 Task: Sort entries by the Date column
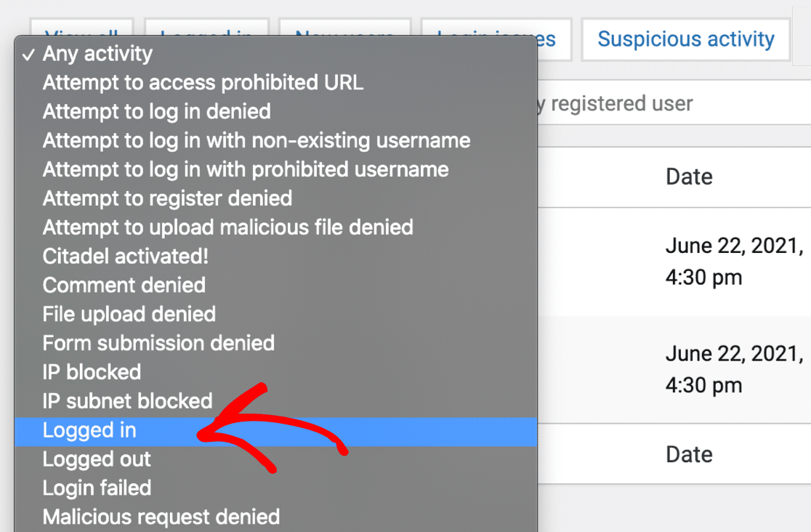click(x=688, y=177)
